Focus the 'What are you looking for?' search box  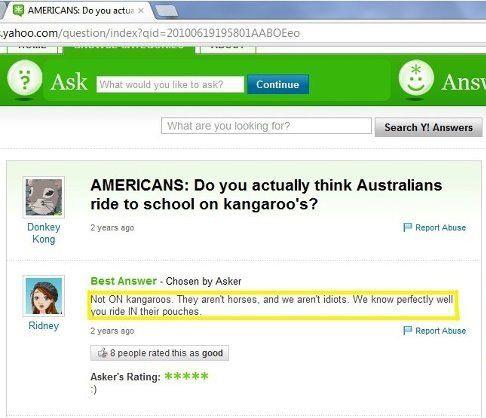pyautogui.click(x=266, y=126)
